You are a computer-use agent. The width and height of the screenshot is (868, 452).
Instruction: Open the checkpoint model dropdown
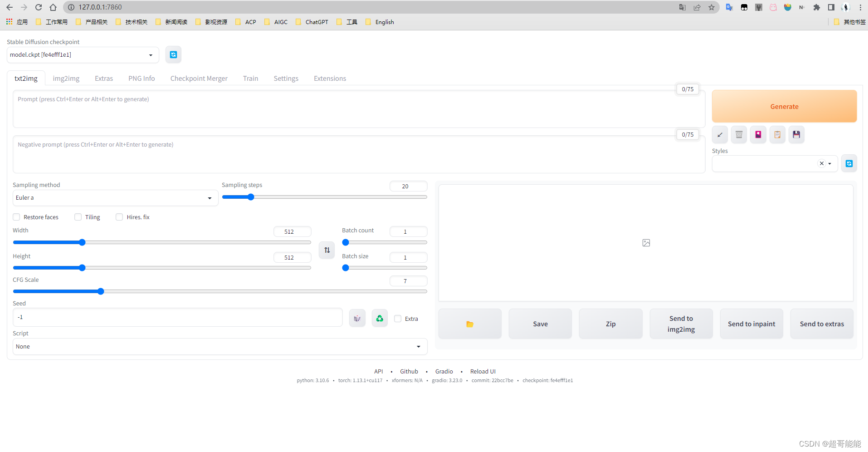[x=83, y=55]
